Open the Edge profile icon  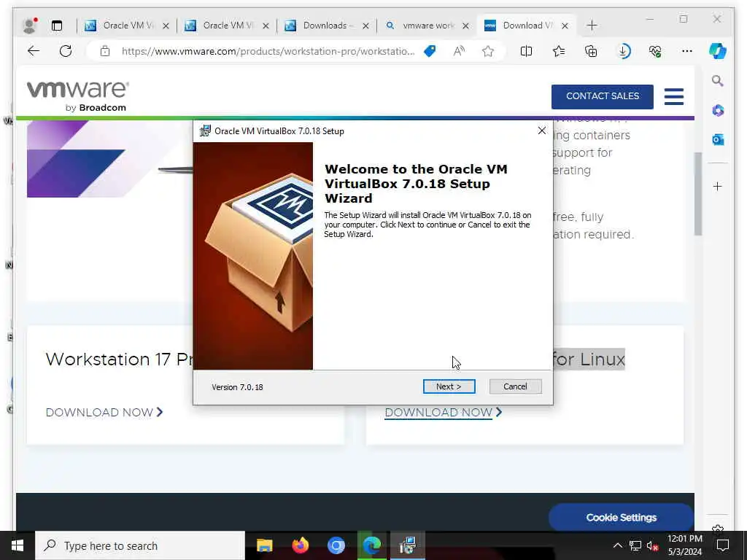click(30, 26)
